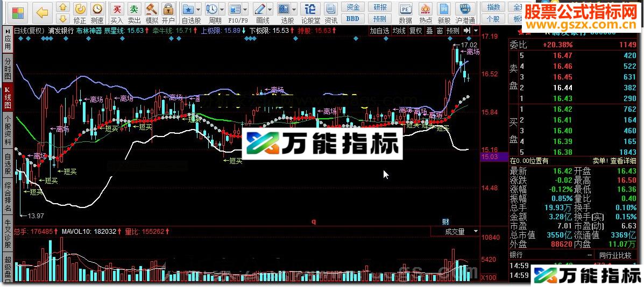This screenshot has height=287, width=644.
Task: Expand the 周期 period dropdown arrow
Action: click(222, 10)
